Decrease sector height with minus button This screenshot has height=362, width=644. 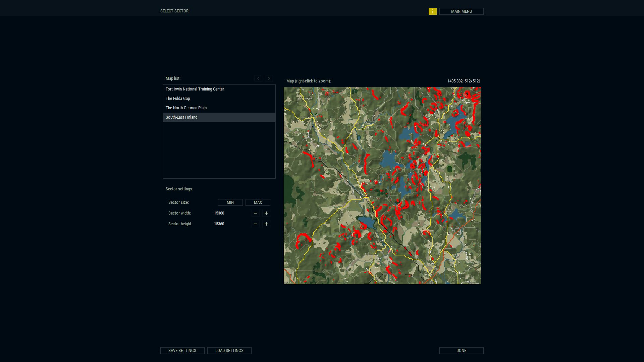pos(255,224)
